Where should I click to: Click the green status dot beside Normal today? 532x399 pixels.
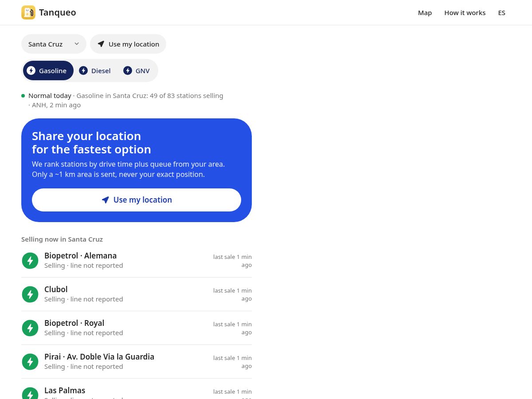[23, 96]
